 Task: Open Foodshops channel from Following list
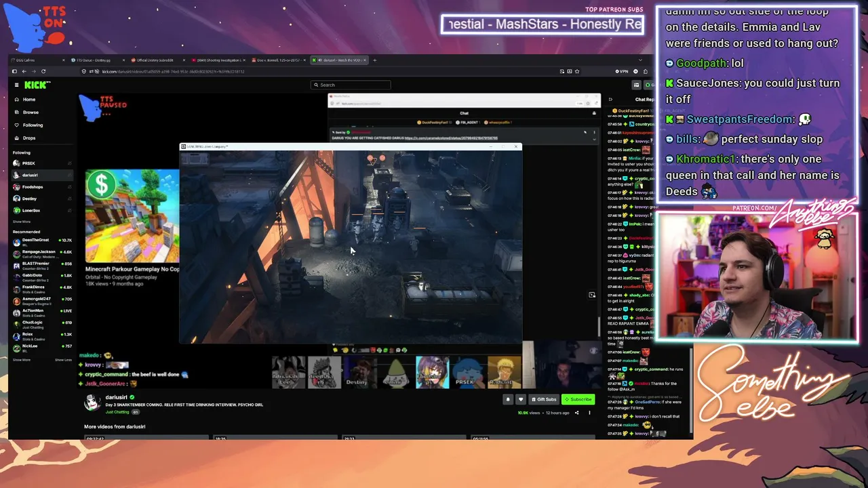coord(42,187)
